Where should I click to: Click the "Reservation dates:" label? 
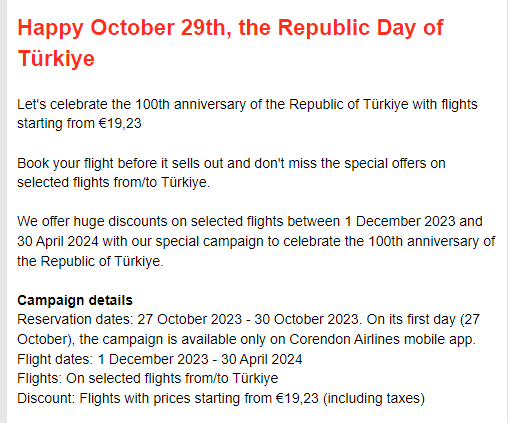click(75, 319)
